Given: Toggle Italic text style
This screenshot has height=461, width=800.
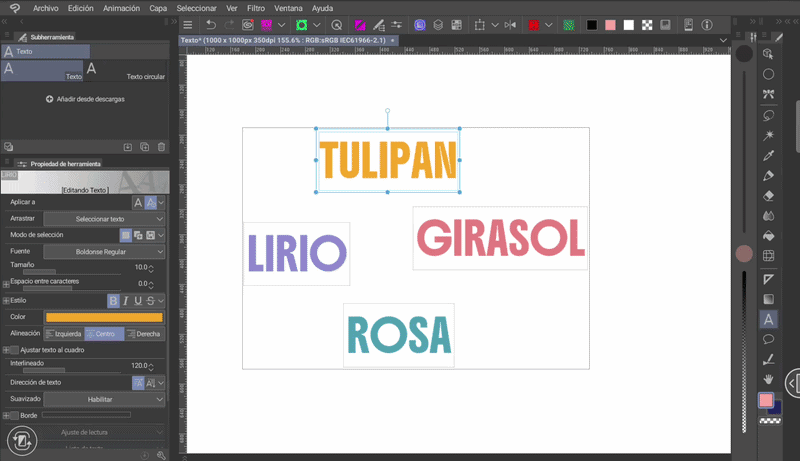Looking at the screenshot, I should click(x=126, y=301).
